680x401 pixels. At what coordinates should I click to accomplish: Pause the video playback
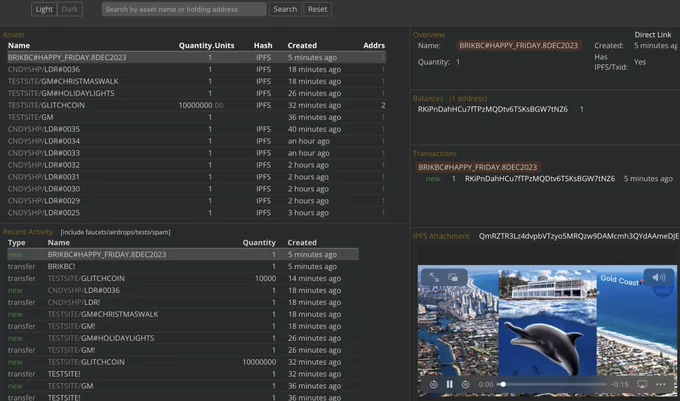coord(450,384)
